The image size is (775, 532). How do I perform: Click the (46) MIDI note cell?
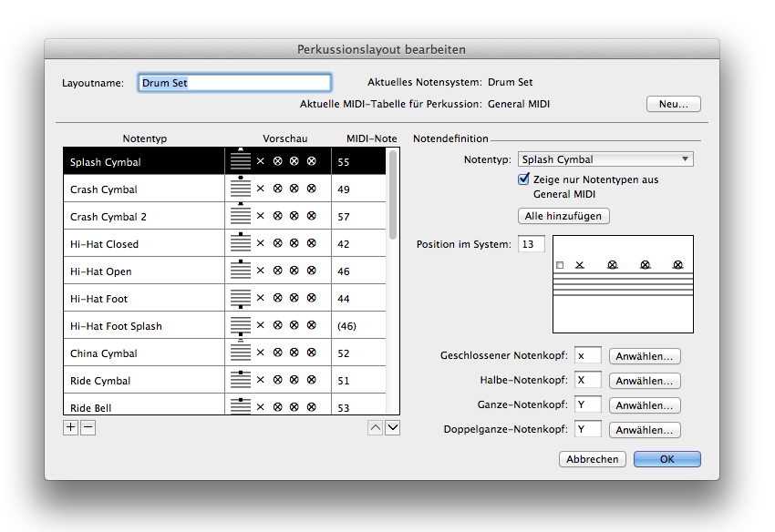(358, 325)
